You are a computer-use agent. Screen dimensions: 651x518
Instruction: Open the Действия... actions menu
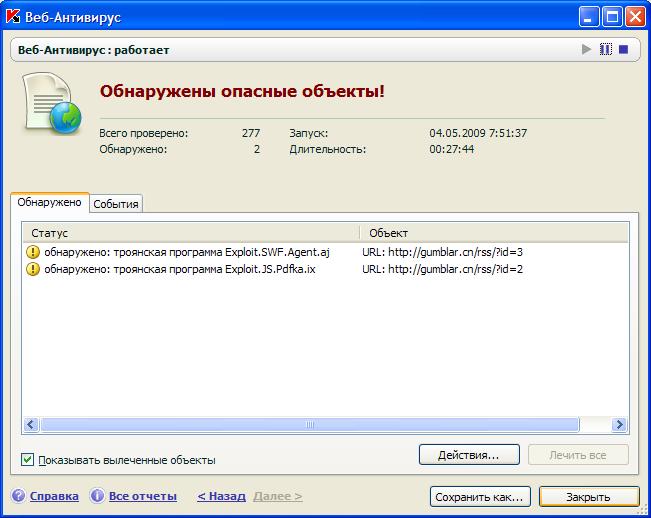(x=469, y=455)
